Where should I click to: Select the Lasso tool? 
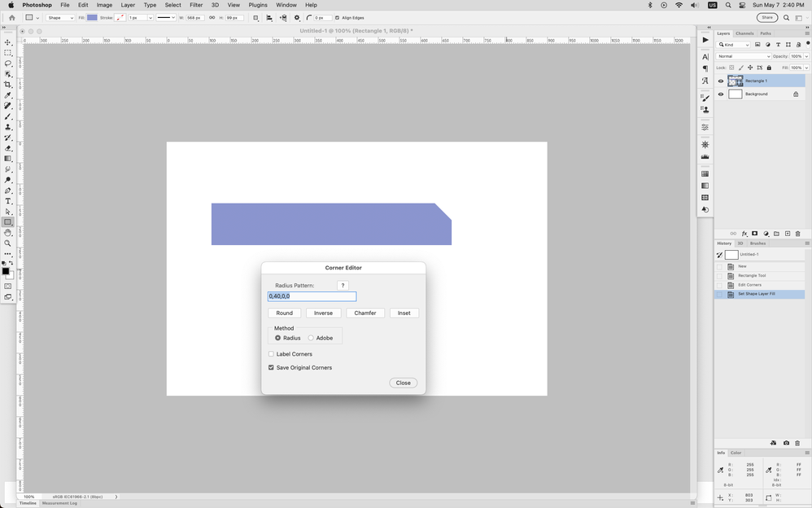(x=8, y=62)
